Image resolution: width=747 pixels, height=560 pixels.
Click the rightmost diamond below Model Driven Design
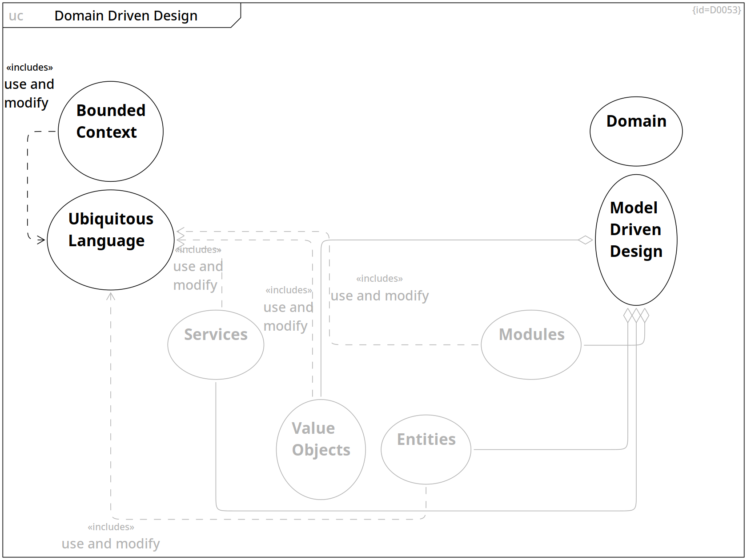coord(645,316)
